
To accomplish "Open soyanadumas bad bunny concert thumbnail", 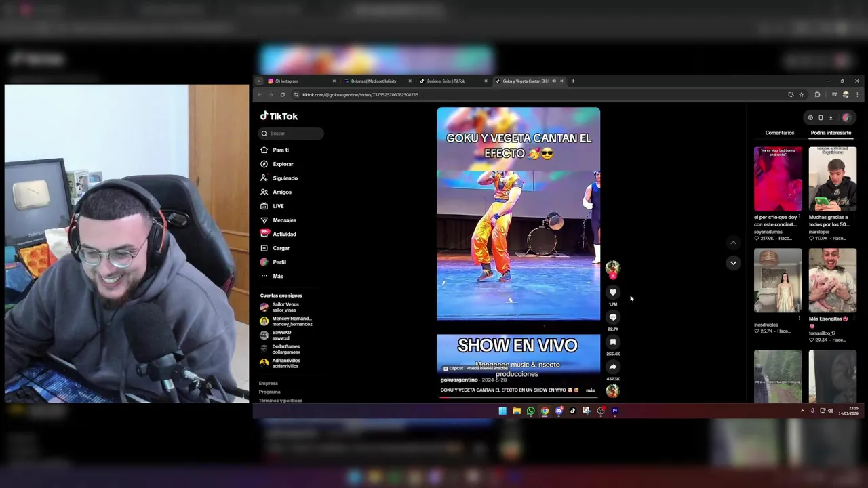I will [778, 179].
